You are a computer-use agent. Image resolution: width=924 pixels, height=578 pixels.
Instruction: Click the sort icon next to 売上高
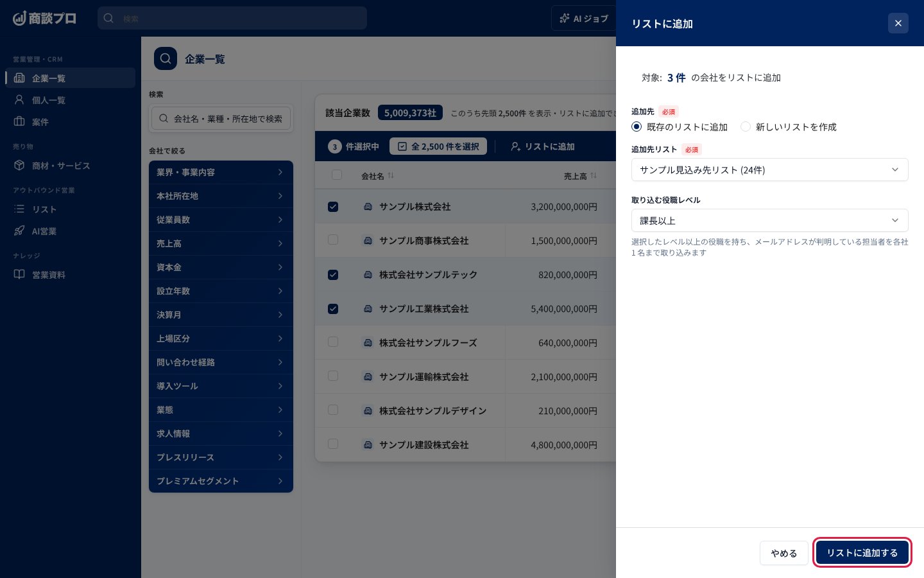coord(594,175)
